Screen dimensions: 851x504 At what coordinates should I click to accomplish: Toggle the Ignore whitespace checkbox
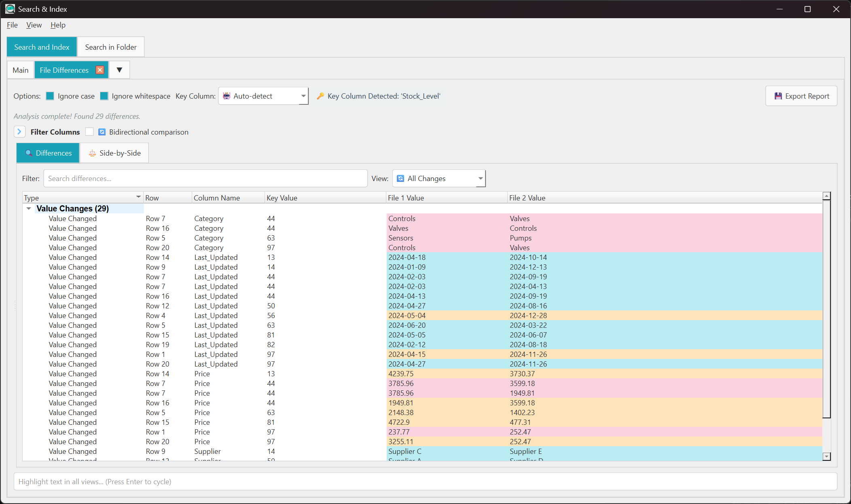pyautogui.click(x=104, y=96)
